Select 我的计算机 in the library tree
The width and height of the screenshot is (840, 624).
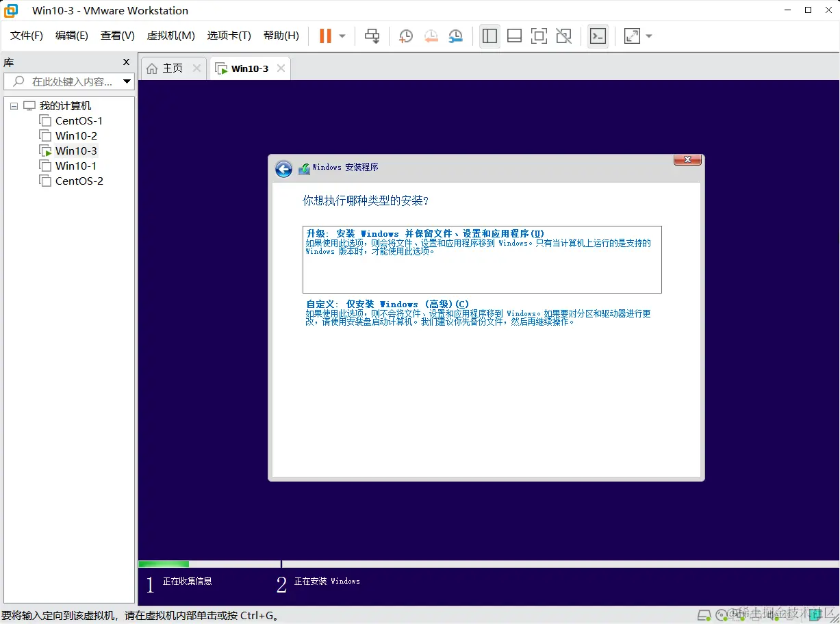tap(65, 106)
